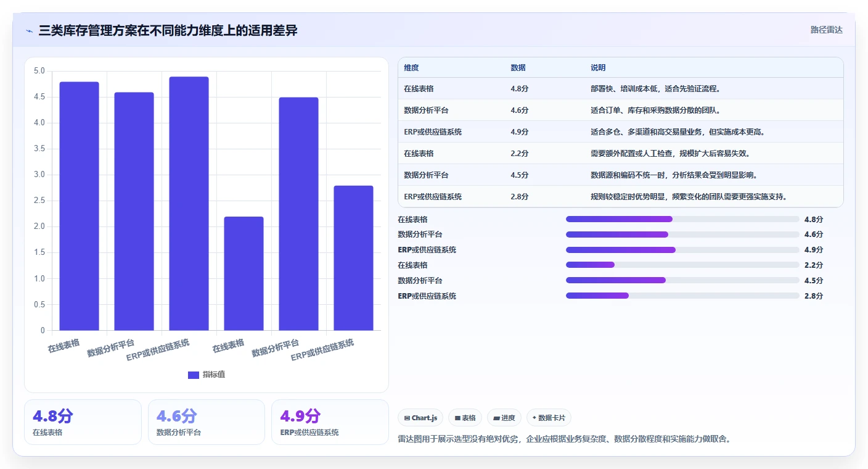The height and width of the screenshot is (469, 868).
Task: Click the tallest chart bar at 4.9
Action: (189, 204)
